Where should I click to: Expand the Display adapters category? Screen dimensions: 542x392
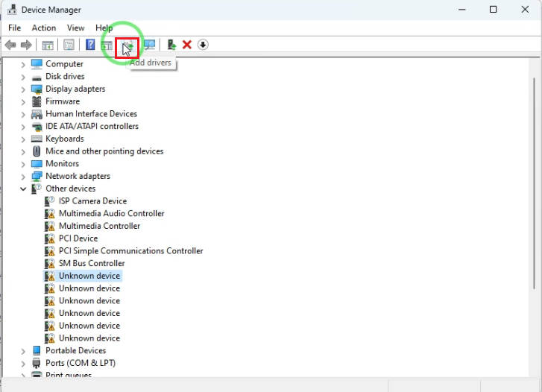pyautogui.click(x=23, y=89)
